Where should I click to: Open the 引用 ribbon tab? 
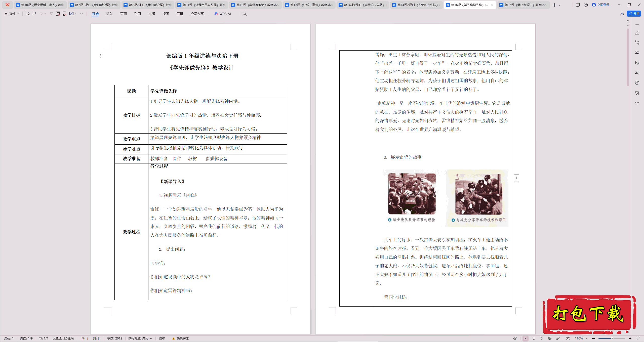point(138,14)
